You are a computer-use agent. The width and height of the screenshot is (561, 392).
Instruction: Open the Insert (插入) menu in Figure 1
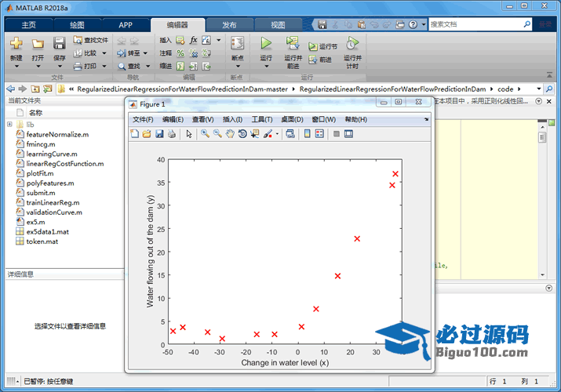[233, 119]
